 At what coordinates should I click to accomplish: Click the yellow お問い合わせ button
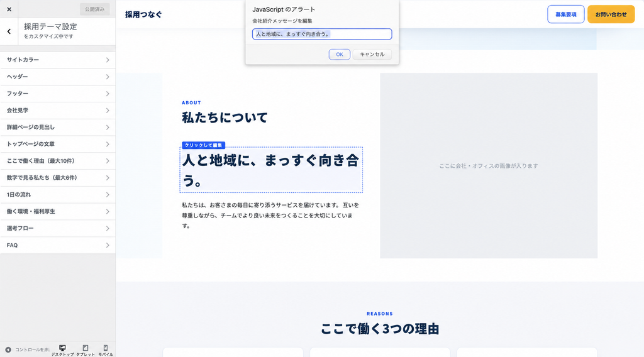[x=611, y=14]
